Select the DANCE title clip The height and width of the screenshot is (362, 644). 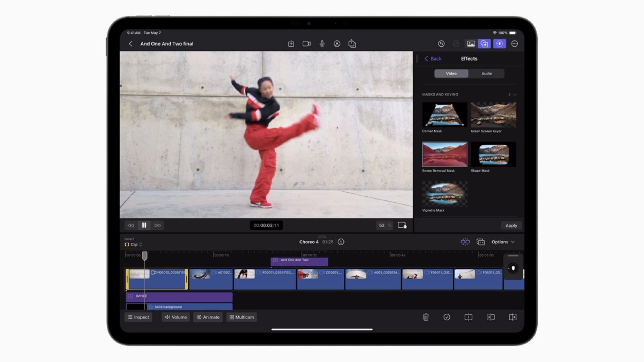tap(179, 296)
